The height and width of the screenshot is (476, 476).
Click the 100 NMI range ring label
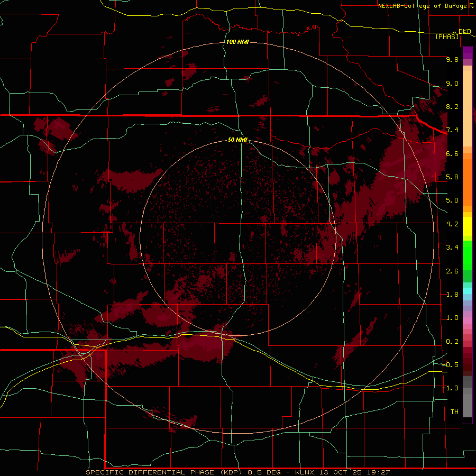[237, 42]
